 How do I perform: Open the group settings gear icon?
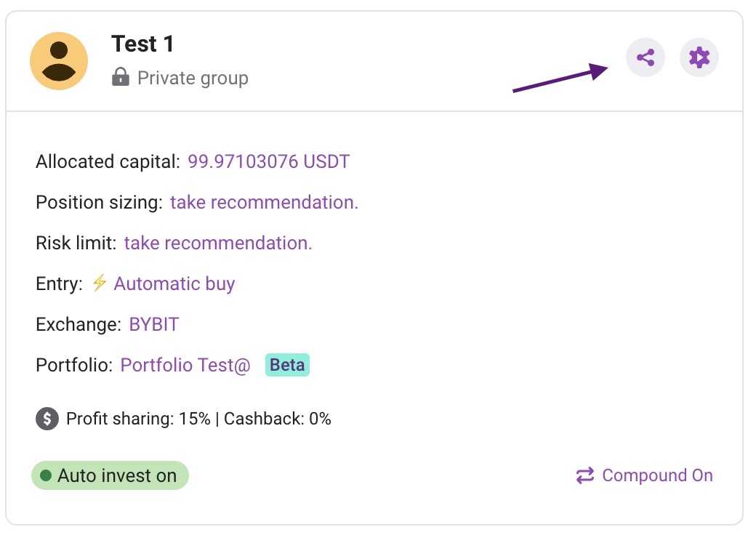point(699,57)
